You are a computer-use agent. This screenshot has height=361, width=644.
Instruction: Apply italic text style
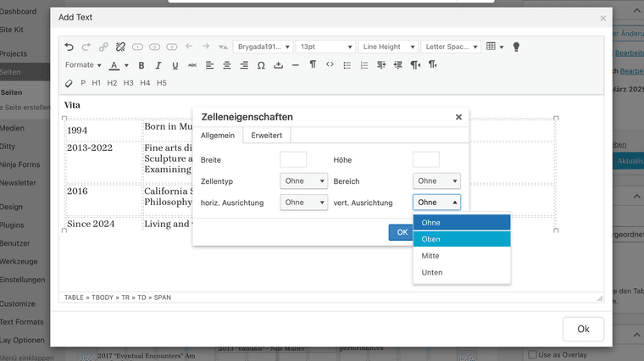click(x=158, y=65)
